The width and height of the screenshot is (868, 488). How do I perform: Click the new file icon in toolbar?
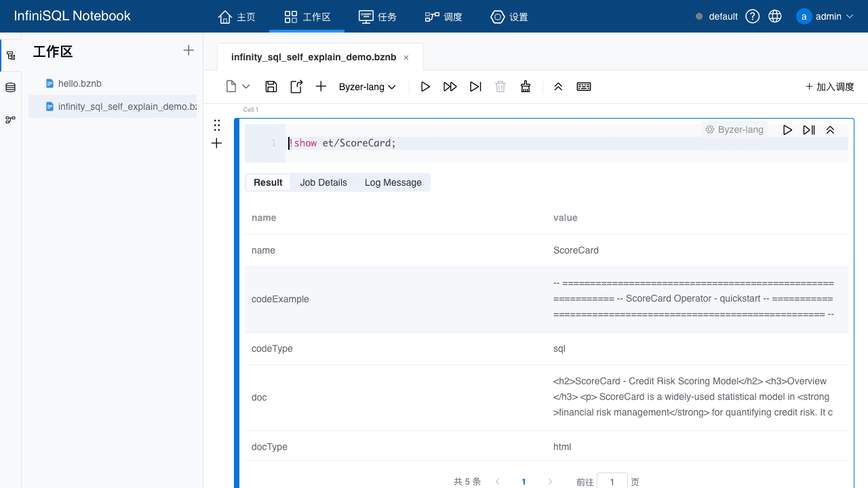tap(231, 87)
